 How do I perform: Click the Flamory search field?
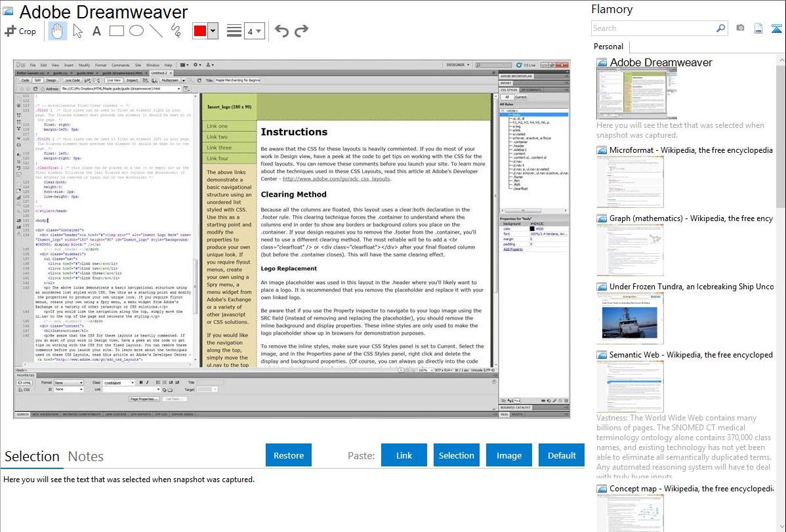[x=653, y=28]
